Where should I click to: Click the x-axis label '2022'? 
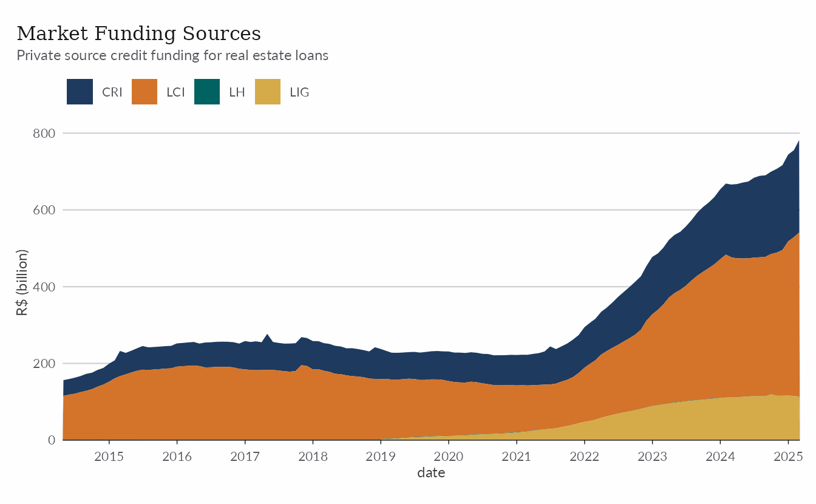[x=585, y=456]
